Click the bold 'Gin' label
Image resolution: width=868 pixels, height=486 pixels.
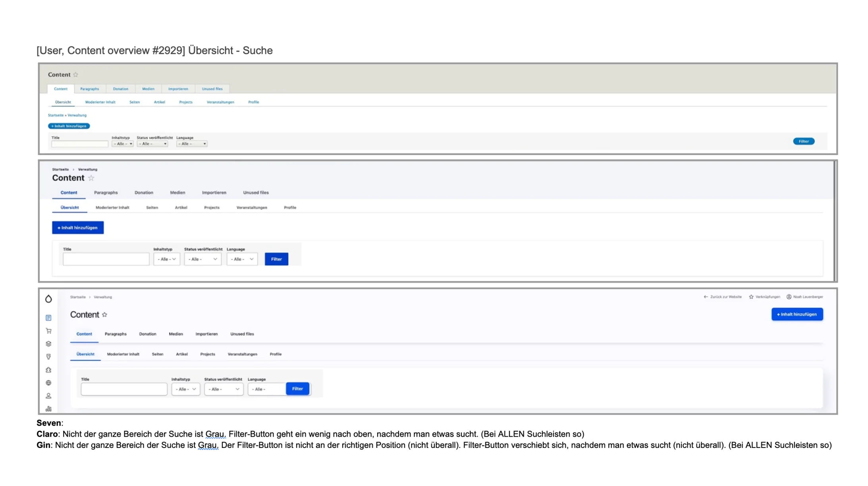click(x=43, y=445)
